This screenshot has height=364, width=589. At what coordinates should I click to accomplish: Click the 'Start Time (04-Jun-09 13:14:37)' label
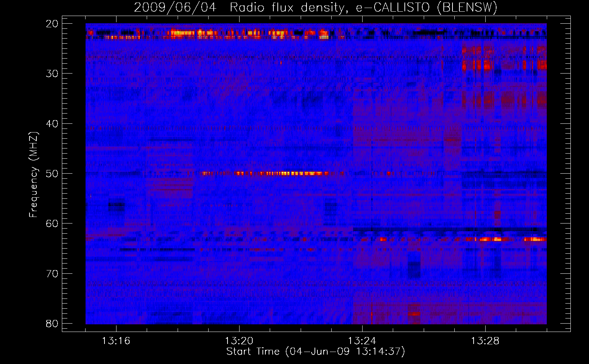(x=316, y=352)
